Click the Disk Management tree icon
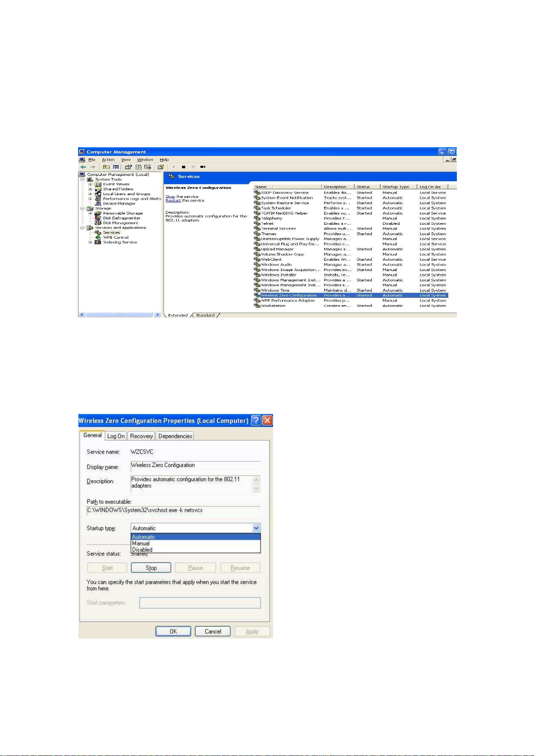 pyautogui.click(x=98, y=223)
